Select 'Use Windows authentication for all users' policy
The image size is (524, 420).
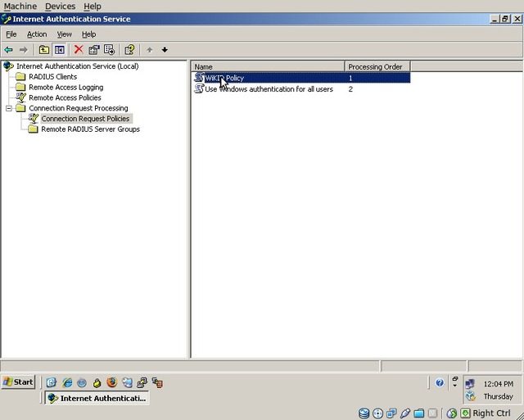[268, 89]
